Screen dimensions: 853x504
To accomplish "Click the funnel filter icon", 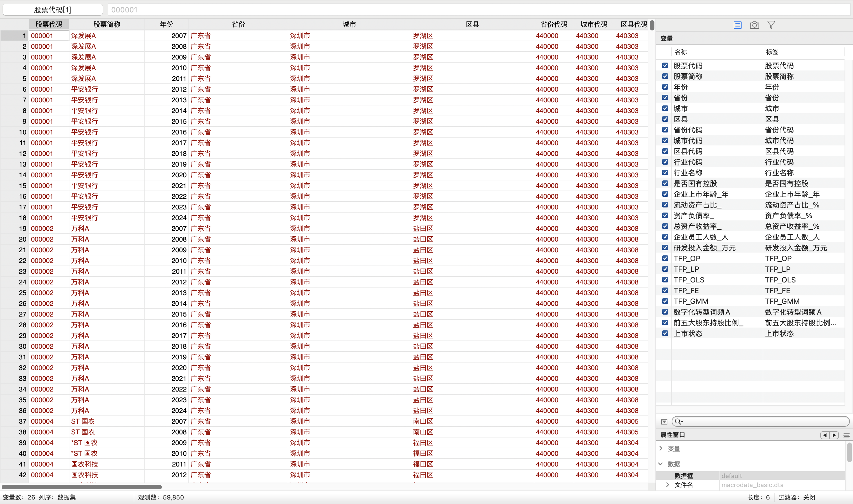I will pyautogui.click(x=771, y=25).
